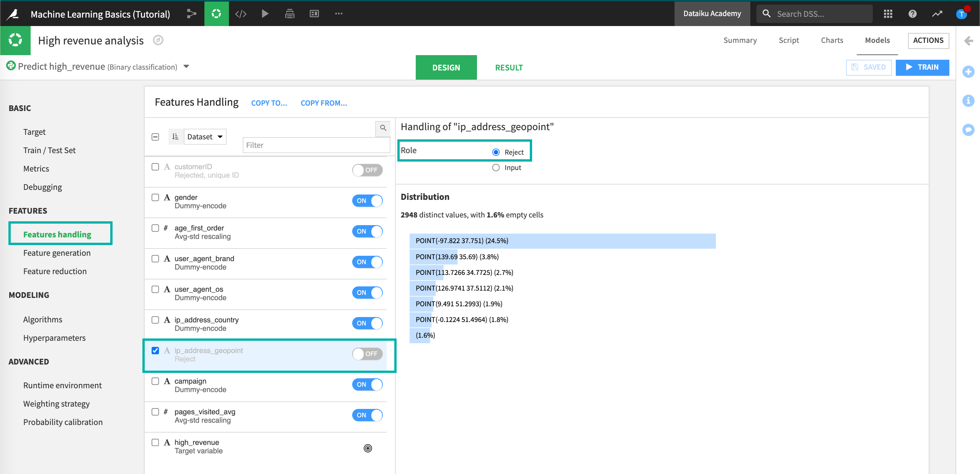Image resolution: width=980 pixels, height=474 pixels.
Task: Open the Jobs play icon
Action: click(265, 14)
